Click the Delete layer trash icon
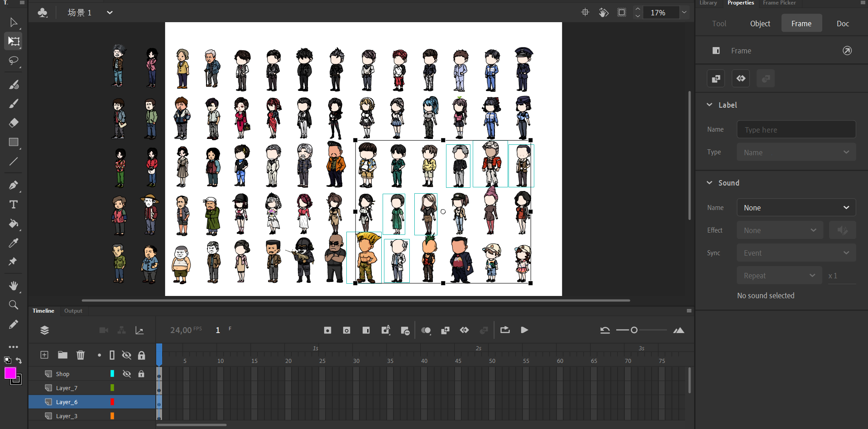868x429 pixels. [81, 355]
